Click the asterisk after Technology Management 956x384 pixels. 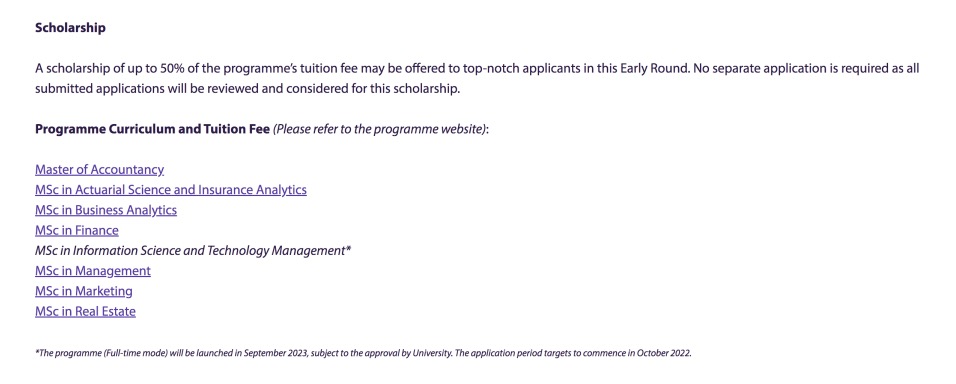pyautogui.click(x=349, y=249)
